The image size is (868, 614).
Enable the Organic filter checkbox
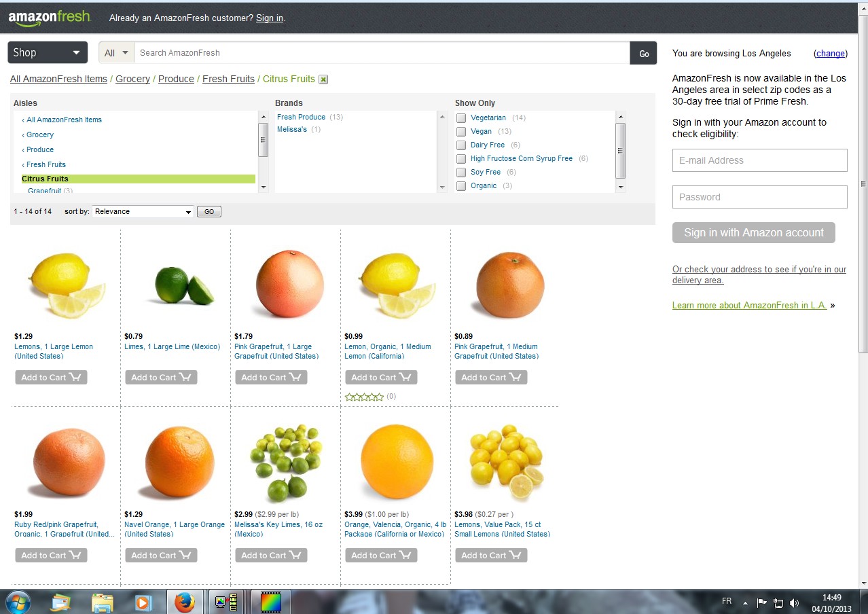(461, 186)
